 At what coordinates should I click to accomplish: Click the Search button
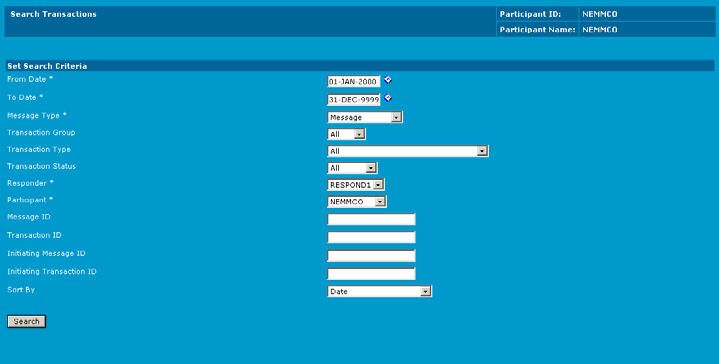[27, 321]
